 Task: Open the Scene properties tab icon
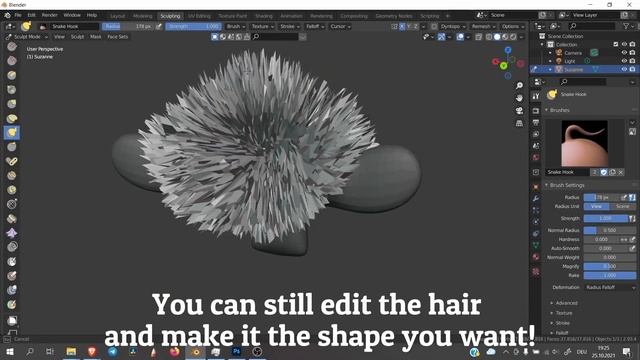(x=536, y=146)
